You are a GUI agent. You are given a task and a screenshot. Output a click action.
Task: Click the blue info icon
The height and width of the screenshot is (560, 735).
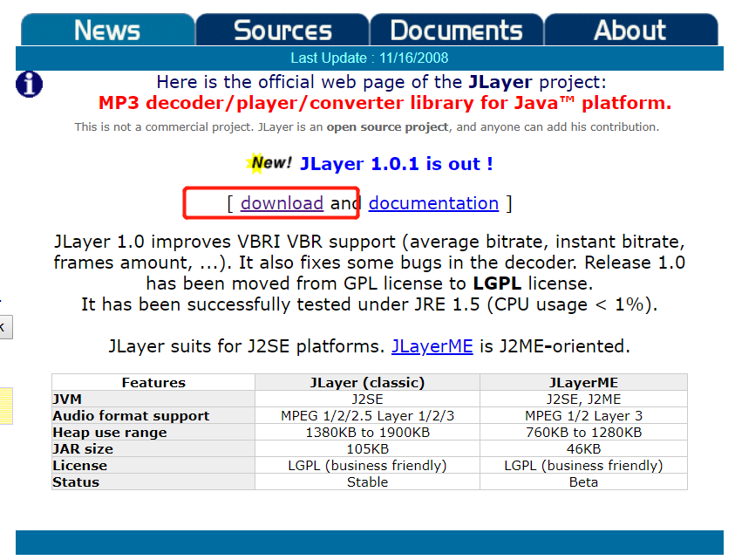click(29, 85)
